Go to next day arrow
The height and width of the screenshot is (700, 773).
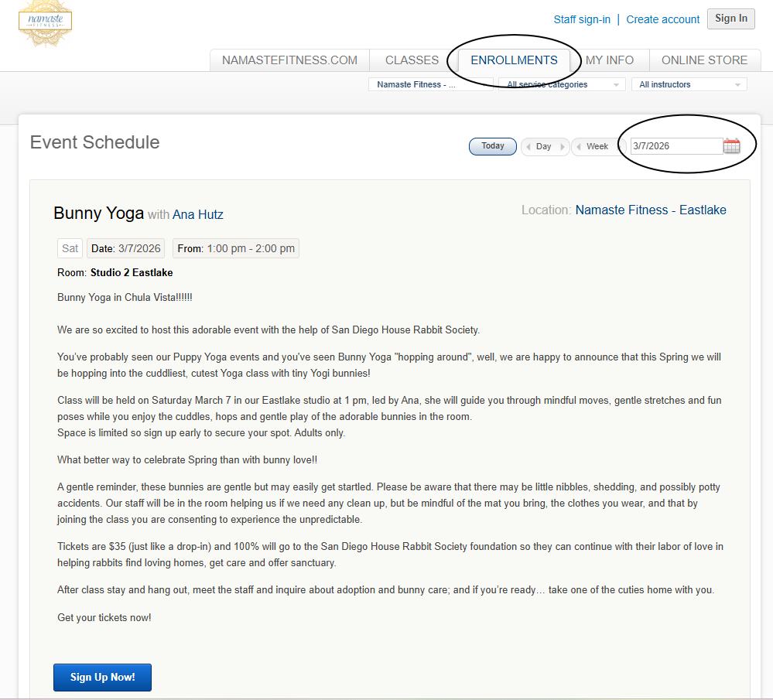[562, 147]
